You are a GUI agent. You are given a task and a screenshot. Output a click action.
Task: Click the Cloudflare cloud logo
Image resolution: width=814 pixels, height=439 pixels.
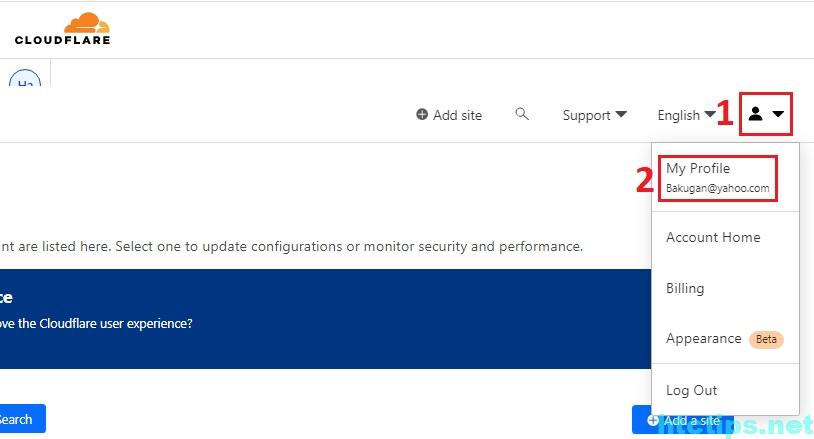pyautogui.click(x=88, y=24)
